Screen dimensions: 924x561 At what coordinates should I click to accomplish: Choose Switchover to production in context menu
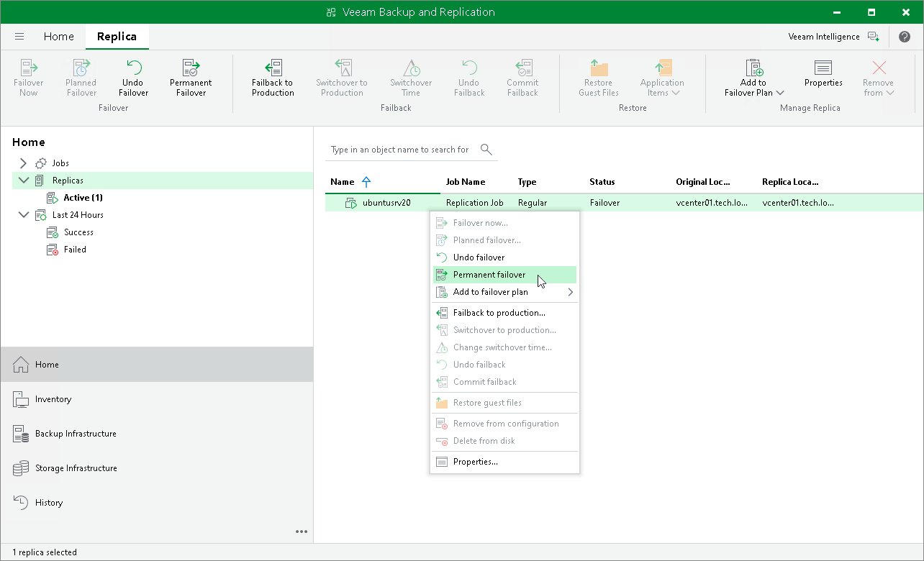(x=504, y=330)
